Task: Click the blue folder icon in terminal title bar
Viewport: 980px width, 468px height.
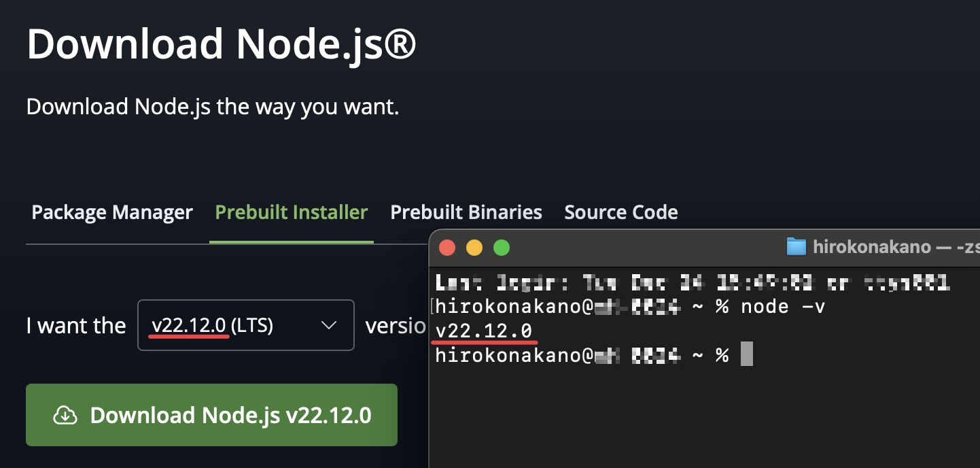Action: pyautogui.click(x=797, y=247)
